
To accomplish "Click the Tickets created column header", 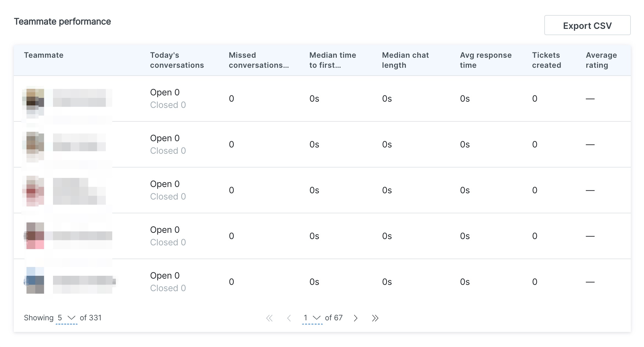I will point(546,60).
